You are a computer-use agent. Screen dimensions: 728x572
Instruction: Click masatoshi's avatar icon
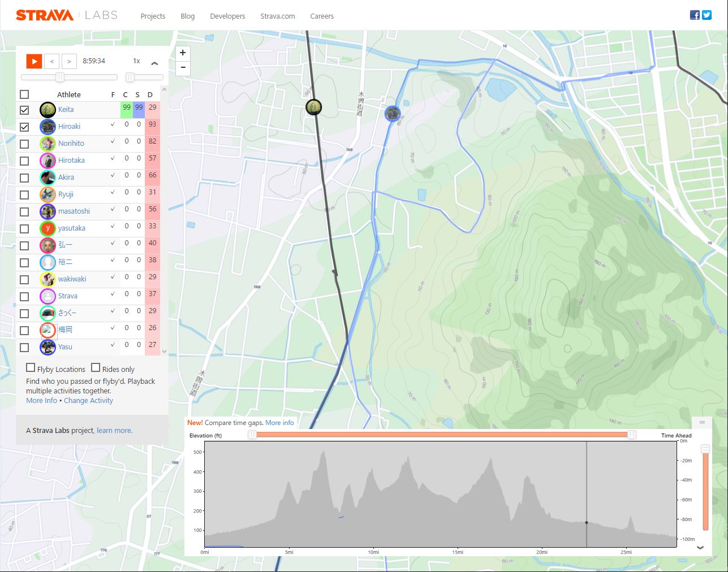pos(48,211)
